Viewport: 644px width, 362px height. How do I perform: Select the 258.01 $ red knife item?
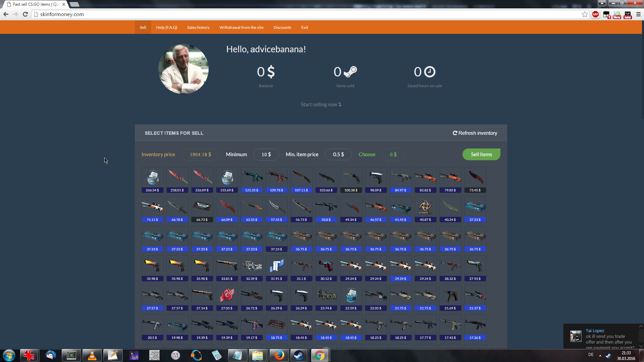177,180
